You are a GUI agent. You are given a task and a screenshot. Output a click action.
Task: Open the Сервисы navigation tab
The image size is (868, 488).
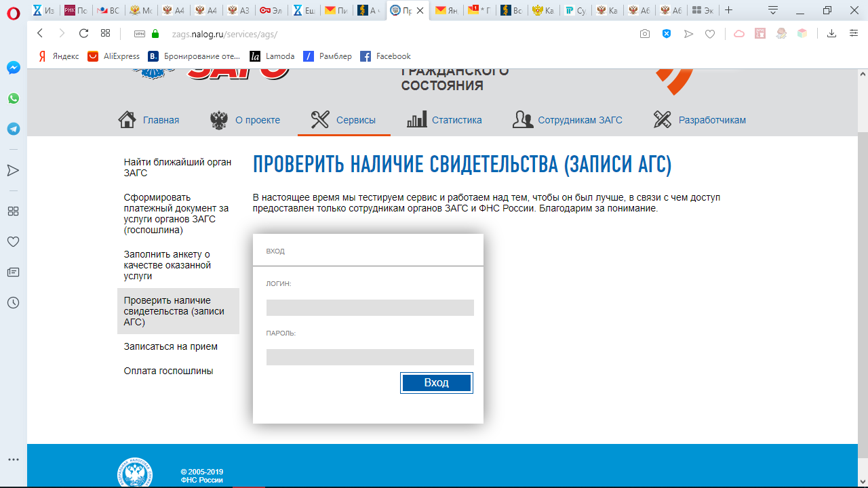343,120
